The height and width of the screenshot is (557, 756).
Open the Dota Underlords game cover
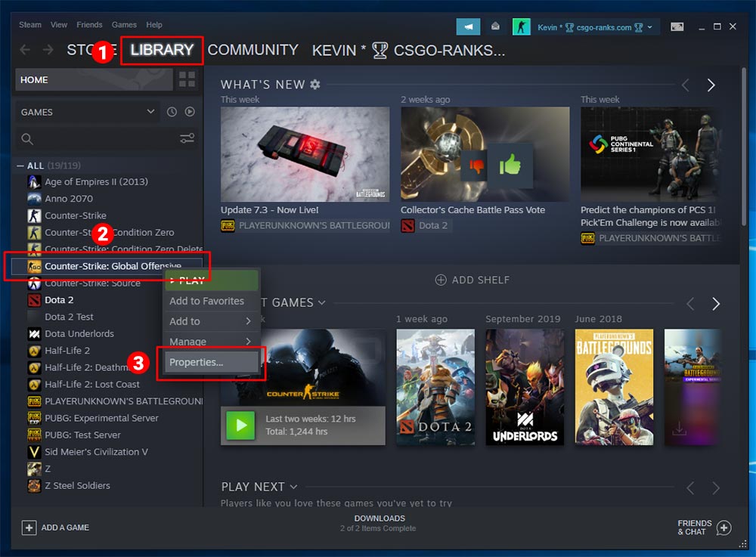coord(525,387)
